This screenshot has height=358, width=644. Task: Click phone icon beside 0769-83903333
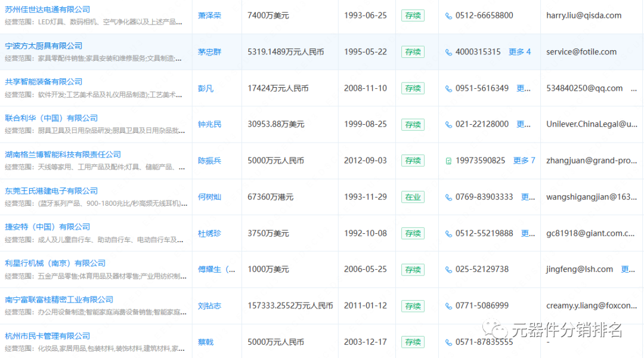click(x=448, y=197)
